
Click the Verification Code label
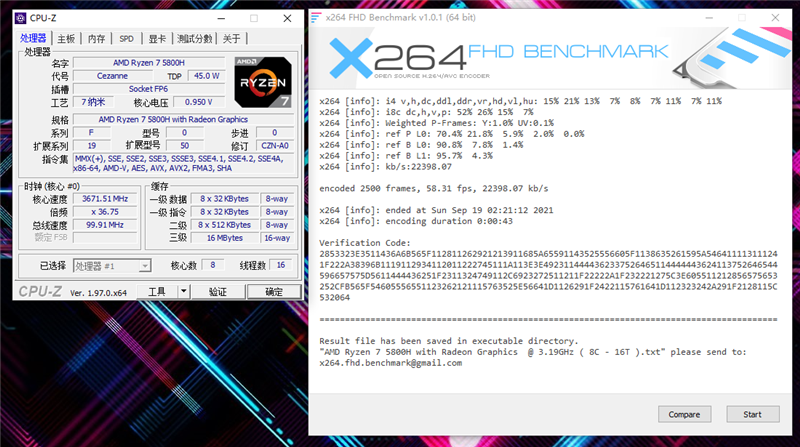[365, 243]
